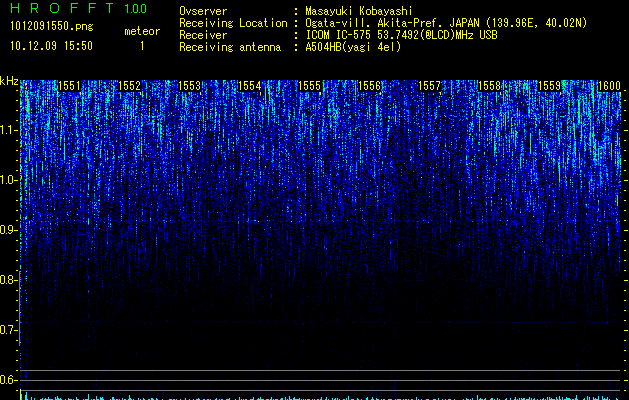
Task: Click the 0.7 frequency axis label
Action: pyautogui.click(x=9, y=330)
